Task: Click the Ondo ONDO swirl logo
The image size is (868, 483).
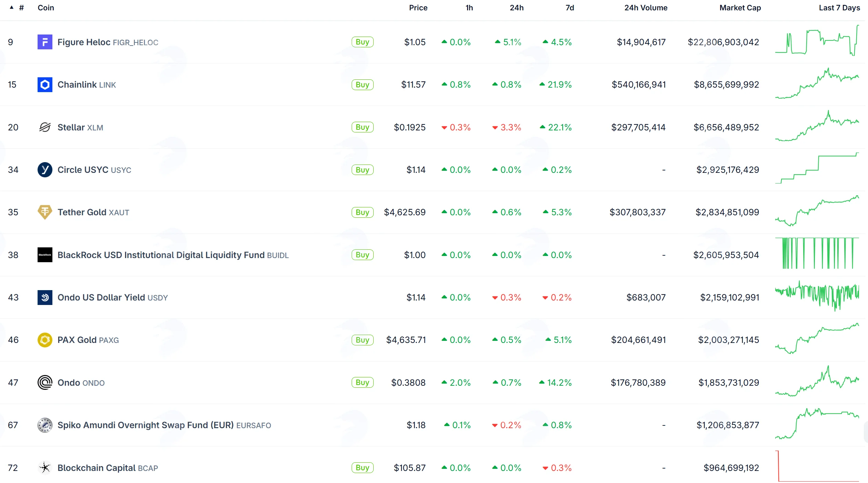Action: [45, 383]
